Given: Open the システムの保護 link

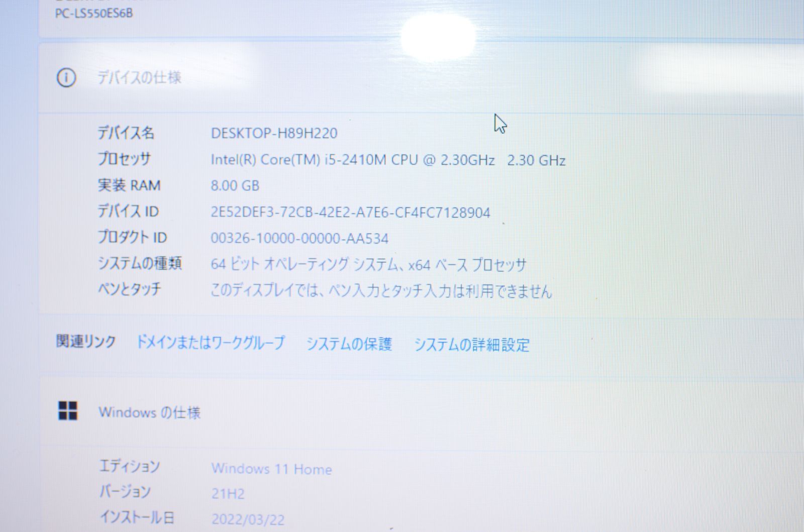Looking at the screenshot, I should (x=349, y=344).
